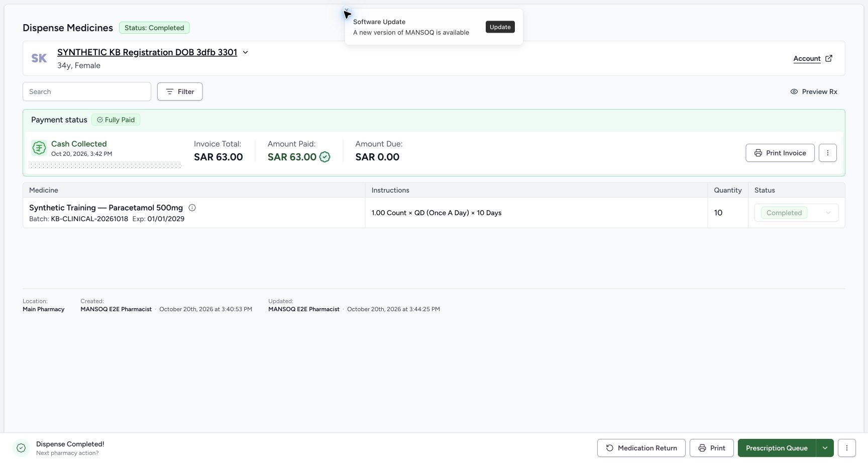Click Invoice Total SAR 63.00 amount
The width and height of the screenshot is (868, 463).
(219, 157)
